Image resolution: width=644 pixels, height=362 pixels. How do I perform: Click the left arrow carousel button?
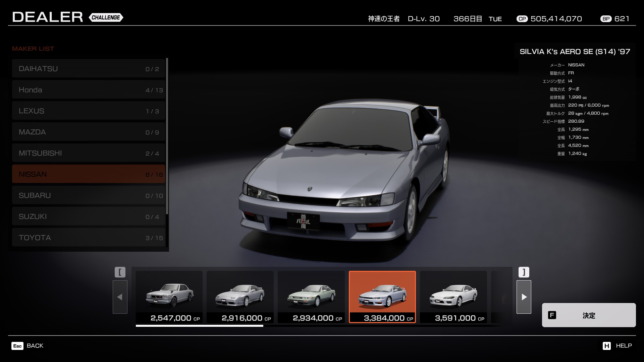(x=120, y=297)
